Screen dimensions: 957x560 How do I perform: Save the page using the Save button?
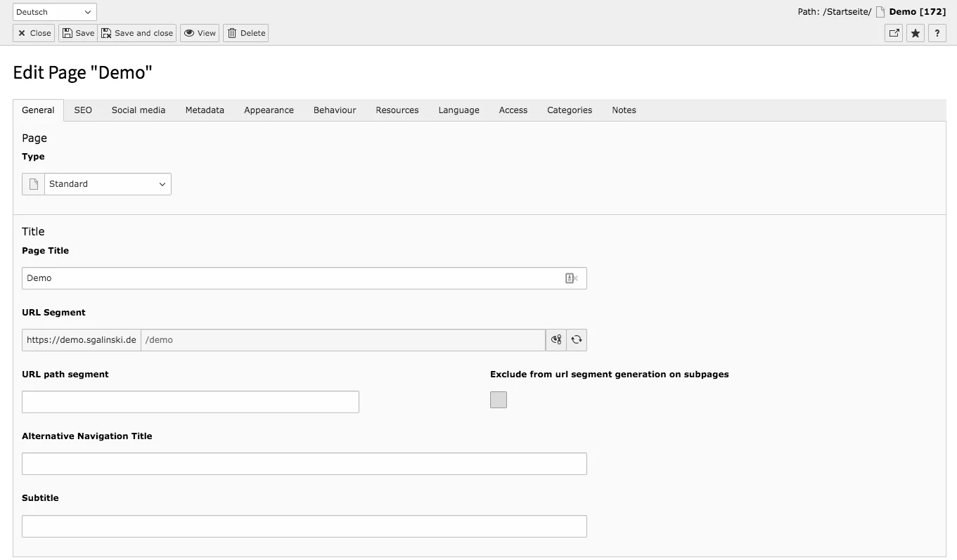point(77,32)
